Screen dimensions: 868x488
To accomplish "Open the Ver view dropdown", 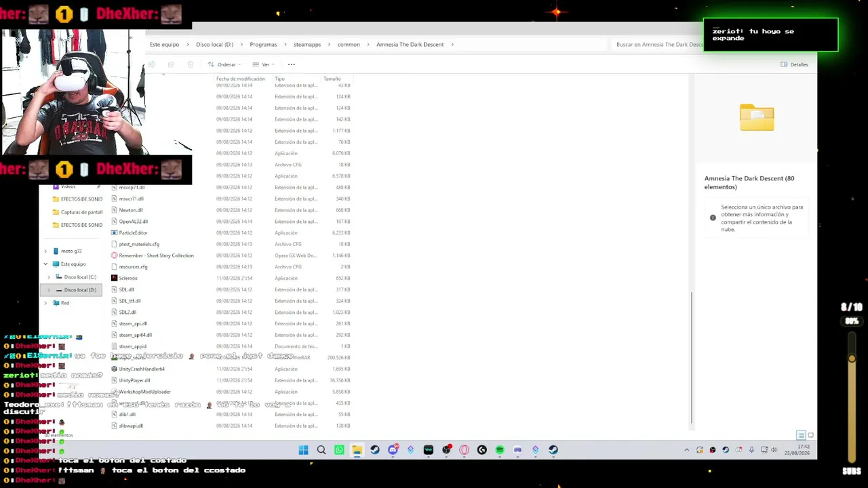I will point(263,64).
